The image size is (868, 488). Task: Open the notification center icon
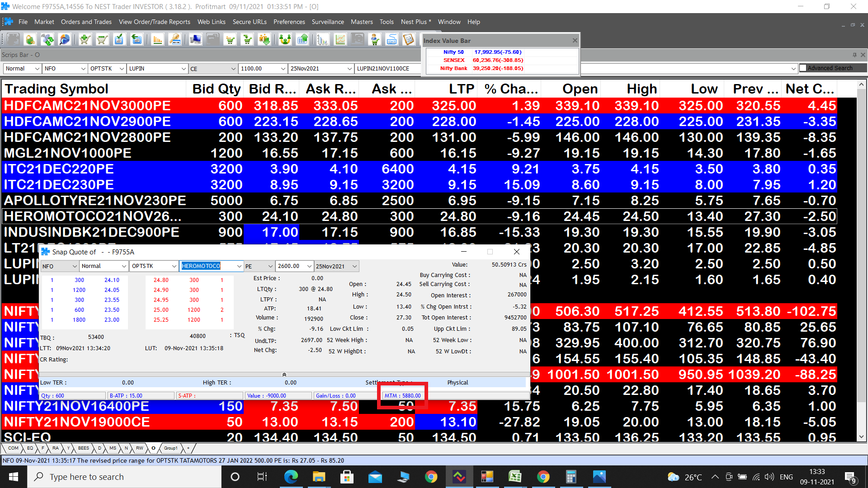pyautogui.click(x=850, y=477)
